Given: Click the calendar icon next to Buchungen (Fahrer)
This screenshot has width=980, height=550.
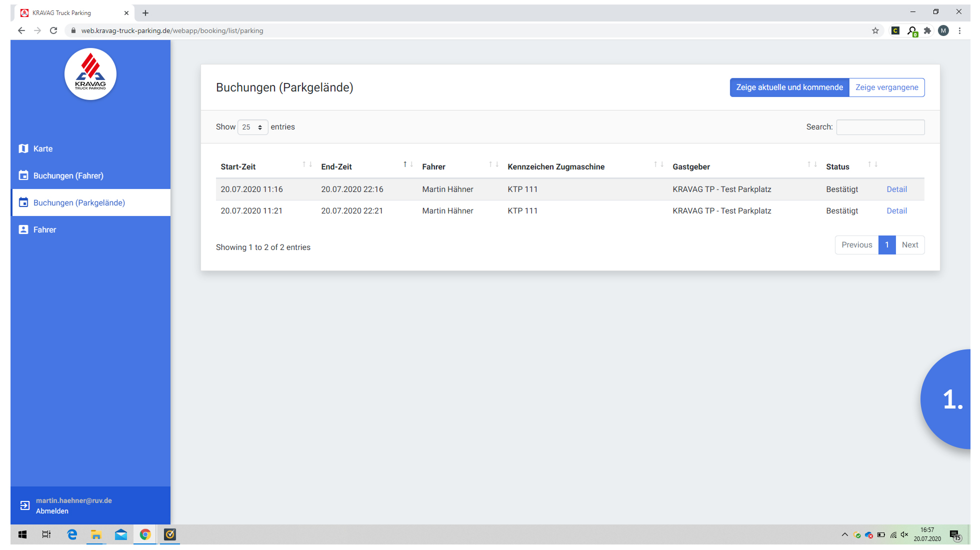Looking at the screenshot, I should (x=24, y=175).
